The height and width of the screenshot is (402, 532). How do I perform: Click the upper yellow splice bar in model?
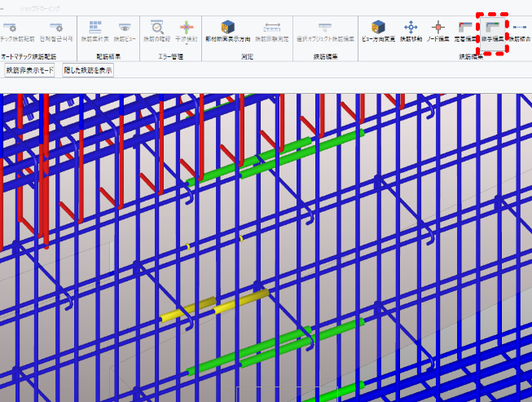point(242,301)
